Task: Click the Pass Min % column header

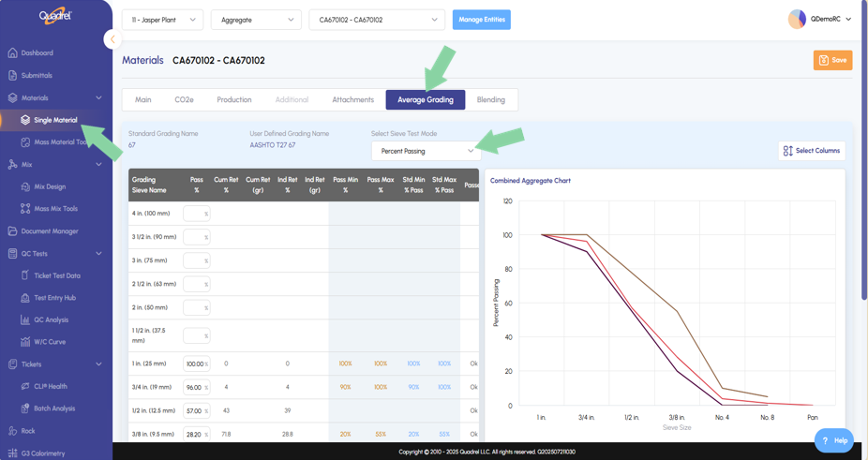Action: [x=346, y=185]
